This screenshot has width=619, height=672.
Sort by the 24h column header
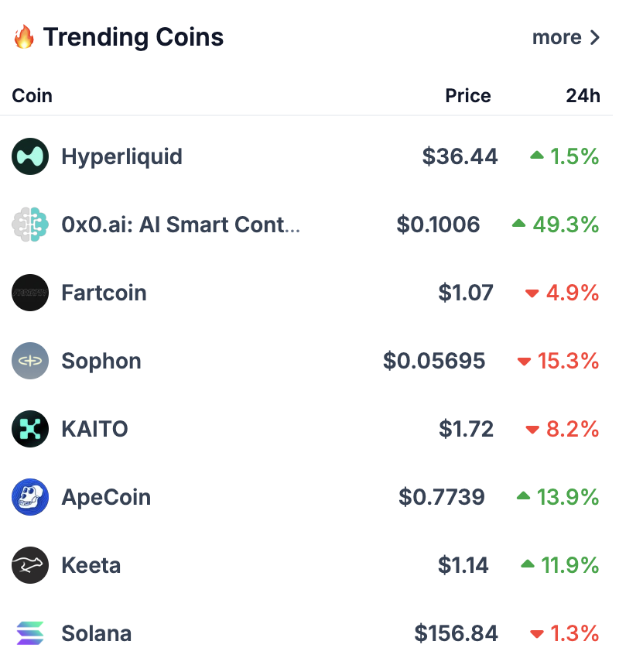583,95
